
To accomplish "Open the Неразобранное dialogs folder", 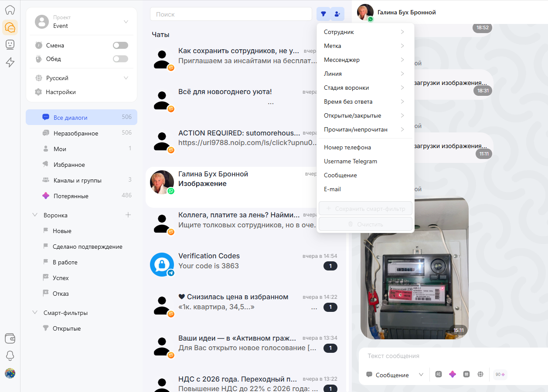I will pos(76,133).
